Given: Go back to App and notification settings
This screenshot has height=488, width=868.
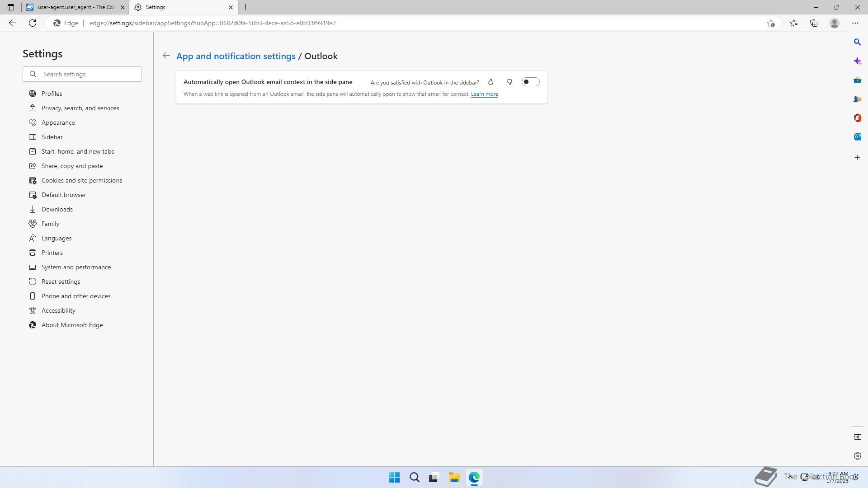Looking at the screenshot, I should (x=236, y=56).
